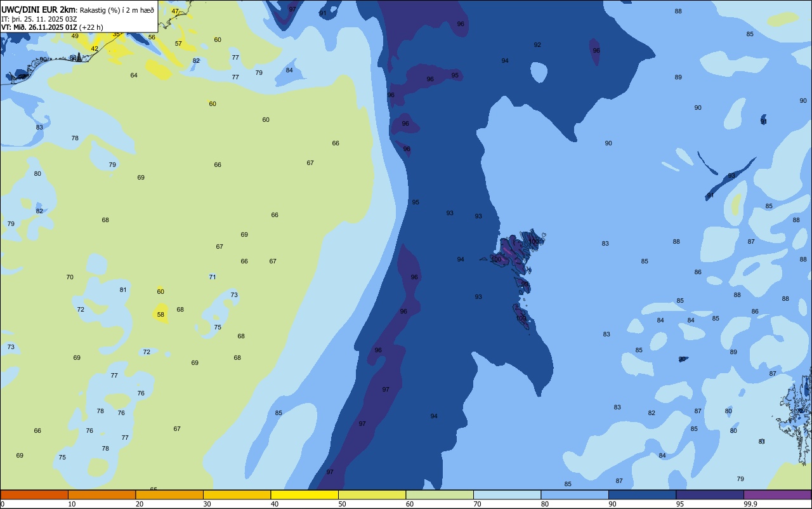Pick the light green 60–70 legend swatch
This screenshot has width=812, height=509.
pyautogui.click(x=440, y=494)
